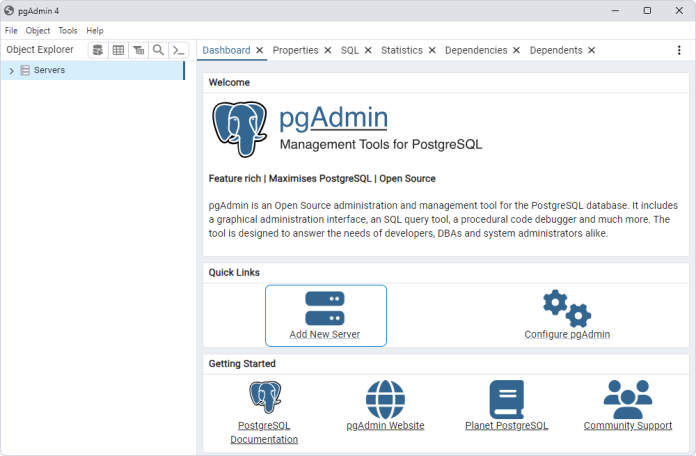Click the Filtered Rows toolbar icon
This screenshot has height=456, width=696.
(x=138, y=50)
